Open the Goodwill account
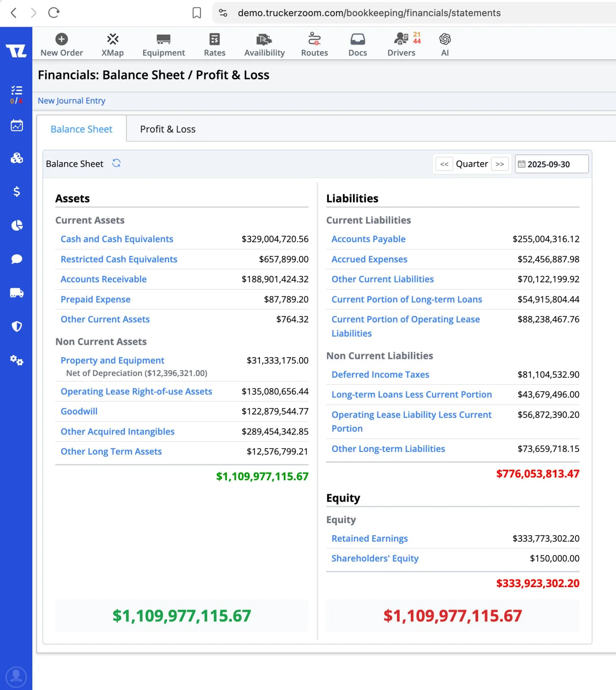 79,411
